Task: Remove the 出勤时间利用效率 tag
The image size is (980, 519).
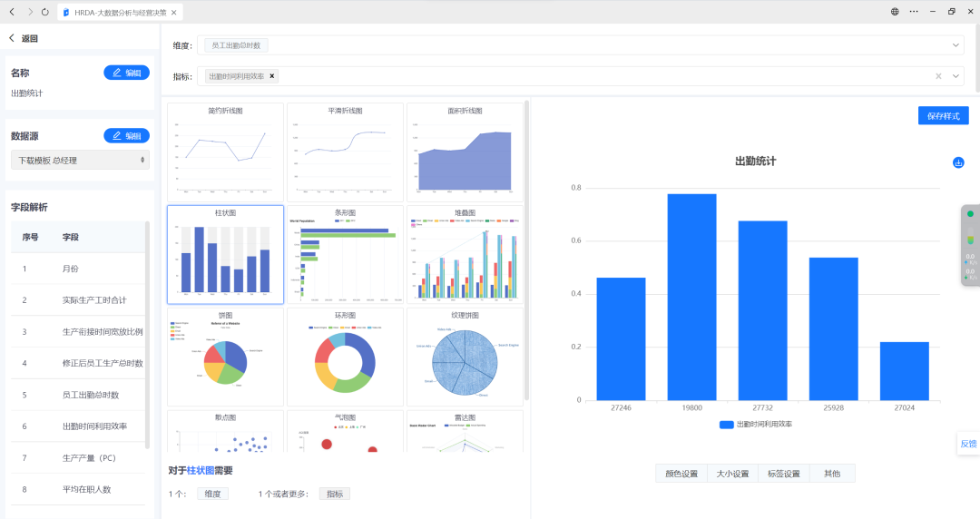Action: [272, 76]
